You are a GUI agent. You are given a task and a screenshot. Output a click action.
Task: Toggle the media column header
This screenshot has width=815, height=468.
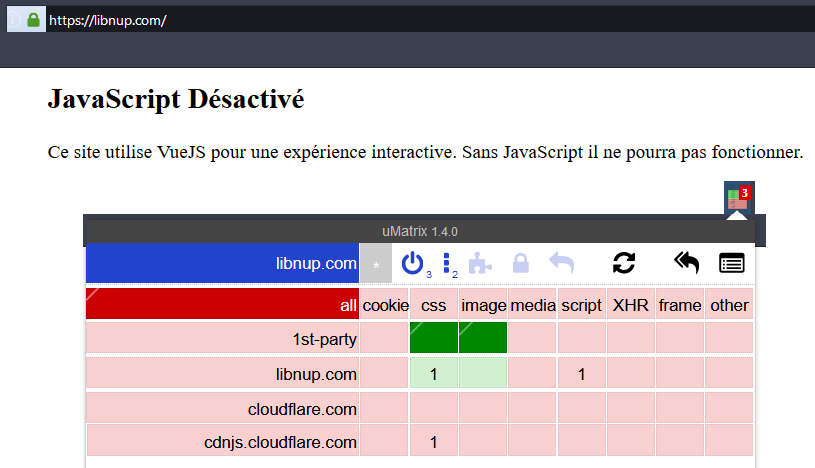(532, 304)
